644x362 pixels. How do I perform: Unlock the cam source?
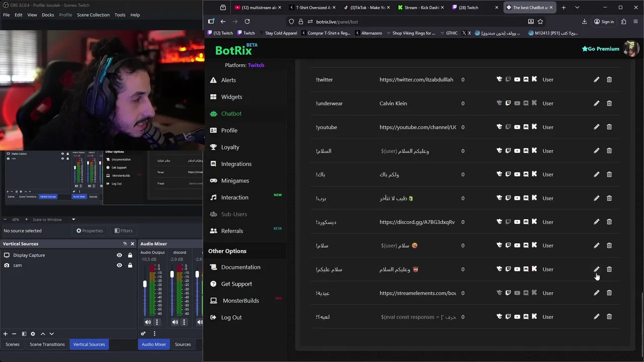pos(130,265)
